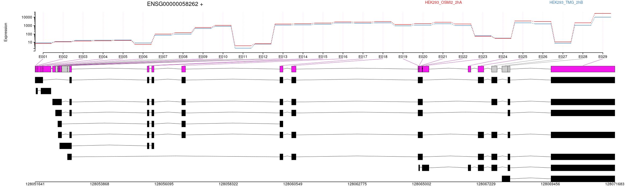Select exon label E014

click(x=303, y=57)
